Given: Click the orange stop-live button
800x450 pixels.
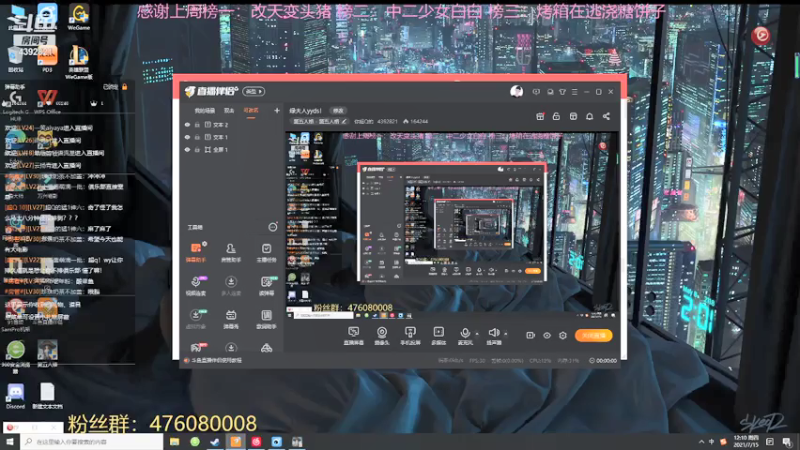Looking at the screenshot, I should [594, 335].
